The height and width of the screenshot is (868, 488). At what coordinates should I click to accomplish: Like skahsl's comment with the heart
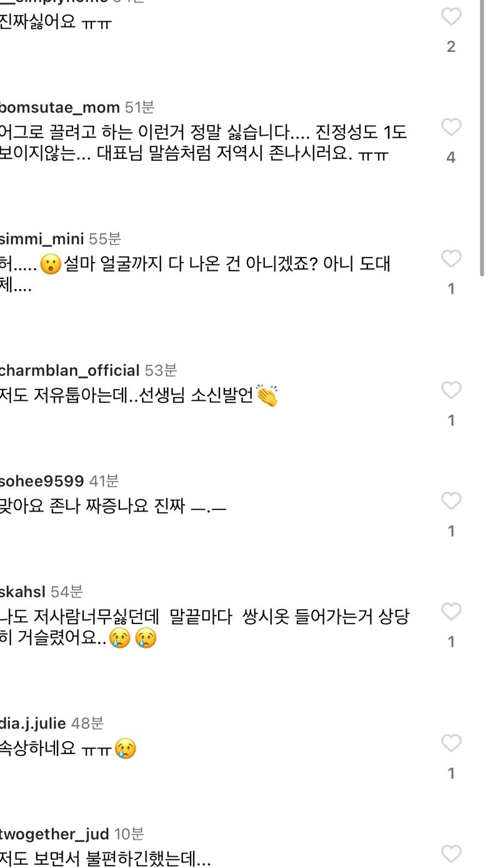451,611
